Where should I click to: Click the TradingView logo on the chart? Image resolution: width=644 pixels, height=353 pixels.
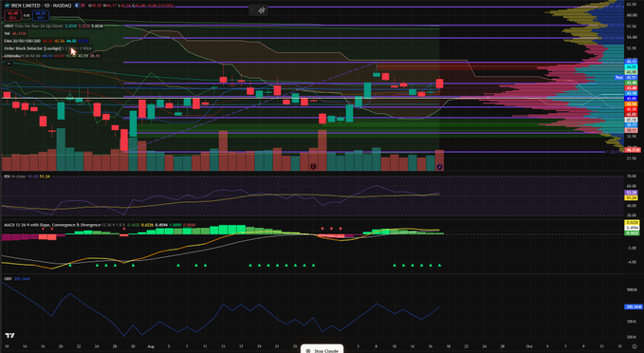[x=9, y=335]
